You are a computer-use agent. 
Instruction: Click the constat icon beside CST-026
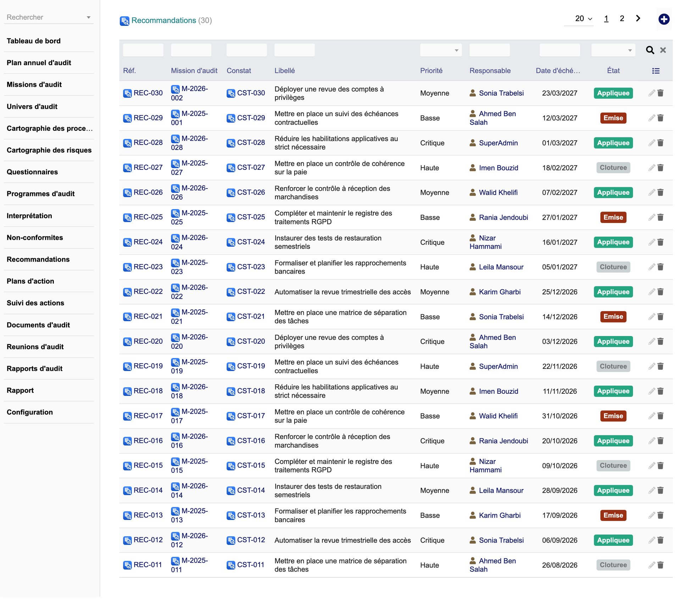(x=231, y=192)
